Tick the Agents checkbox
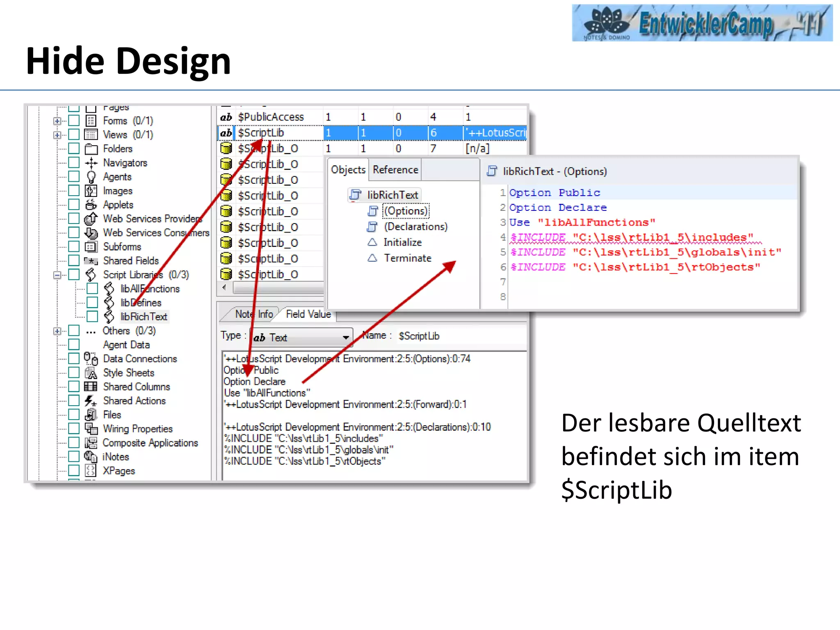Image resolution: width=840 pixels, height=630 pixels. [74, 177]
